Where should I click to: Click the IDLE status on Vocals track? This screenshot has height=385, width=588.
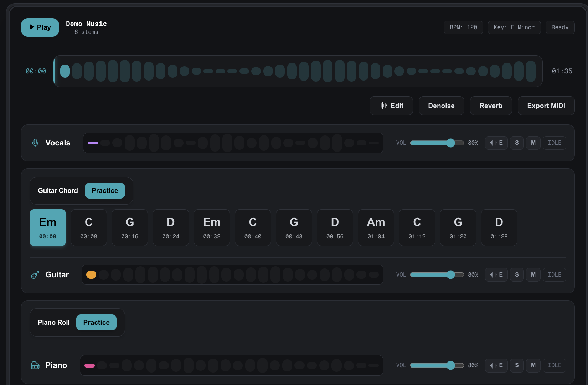click(555, 143)
